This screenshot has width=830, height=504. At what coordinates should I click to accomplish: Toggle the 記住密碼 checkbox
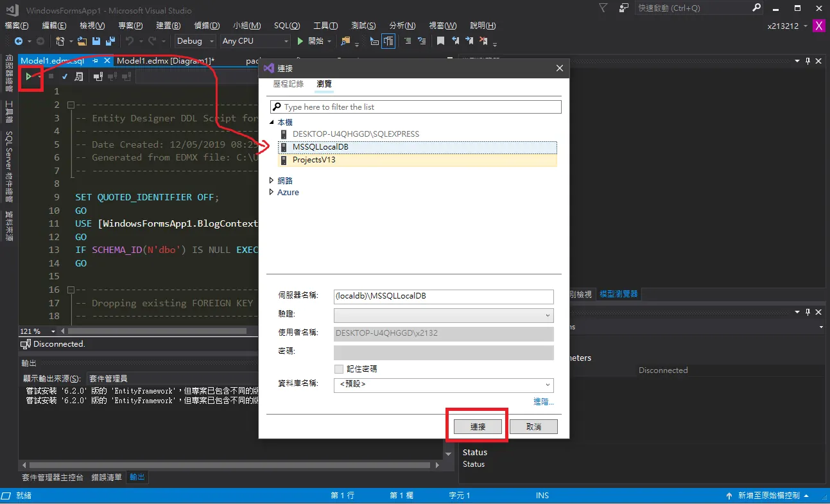point(339,369)
